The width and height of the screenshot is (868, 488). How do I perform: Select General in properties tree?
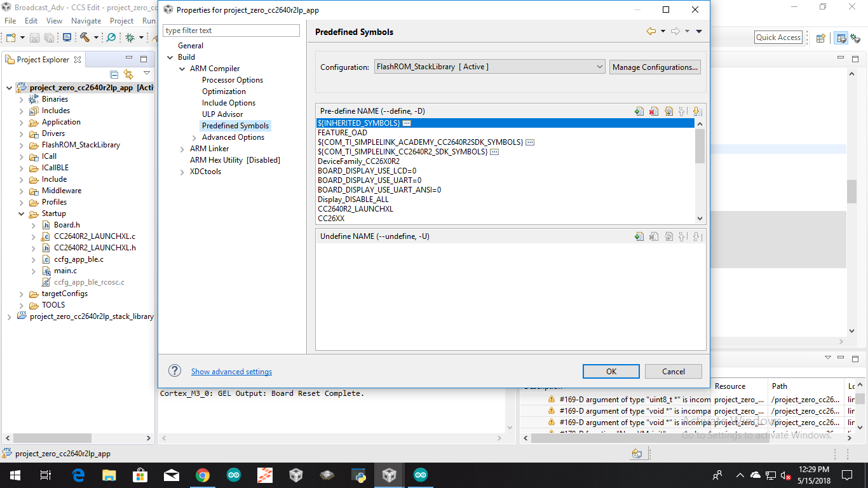(x=191, y=46)
